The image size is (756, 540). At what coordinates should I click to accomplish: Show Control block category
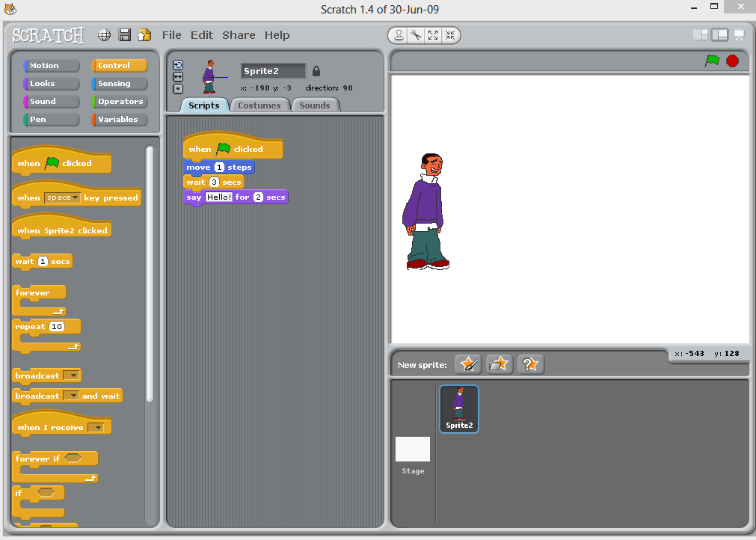coord(119,66)
